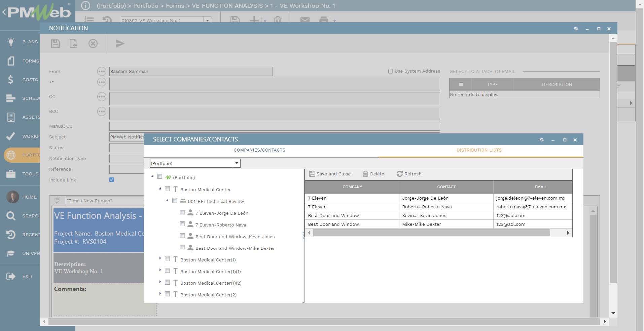This screenshot has height=331, width=644.
Task: Click the Refresh button in distribution list
Action: tap(408, 174)
